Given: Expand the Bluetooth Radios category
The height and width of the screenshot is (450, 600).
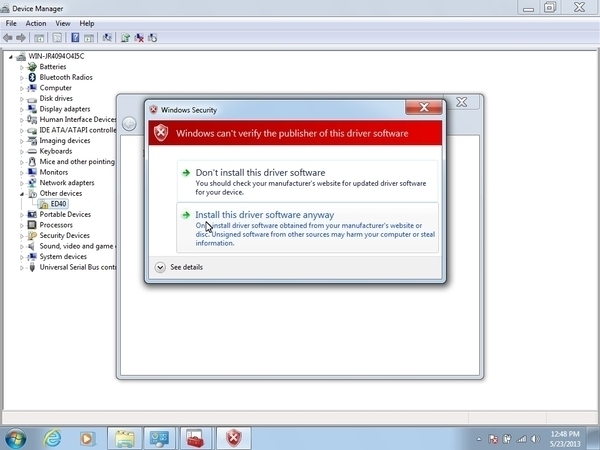Looking at the screenshot, I should pos(22,77).
